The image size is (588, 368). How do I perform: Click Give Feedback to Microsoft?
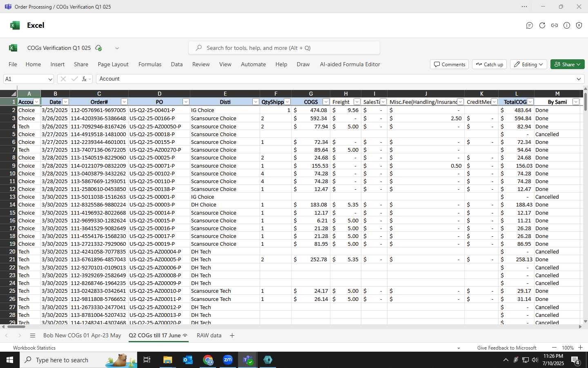pyautogui.click(x=507, y=348)
